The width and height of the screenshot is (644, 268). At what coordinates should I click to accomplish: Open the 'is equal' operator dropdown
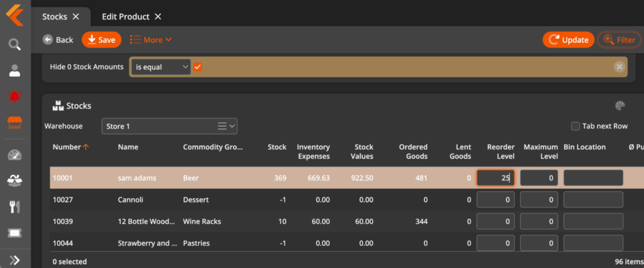(x=160, y=67)
